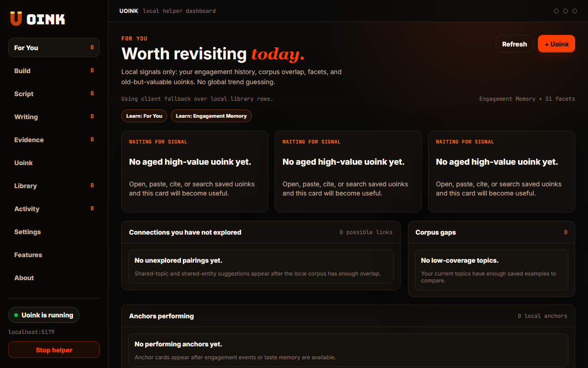Click the Refresh button
This screenshot has width=588, height=368.
(514, 44)
